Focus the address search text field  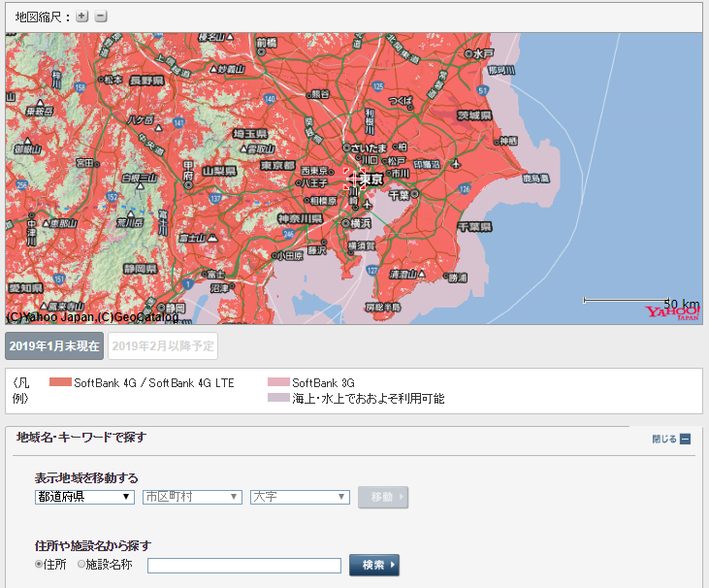244,566
